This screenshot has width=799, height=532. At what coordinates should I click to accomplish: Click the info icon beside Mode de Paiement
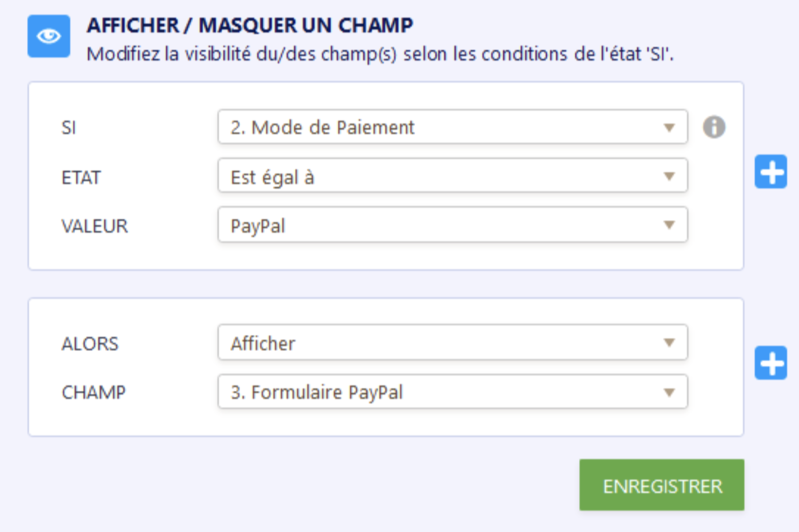coord(714,127)
